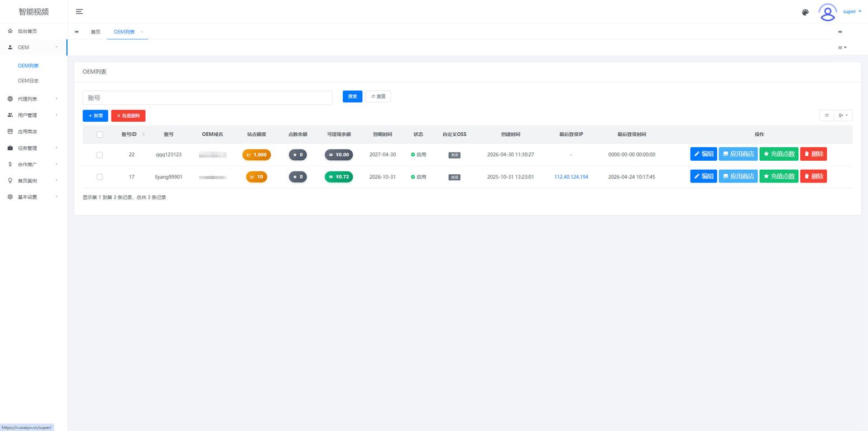This screenshot has height=431, width=868.
Task: Open IP link 112.40.124.194
Action: tap(571, 177)
